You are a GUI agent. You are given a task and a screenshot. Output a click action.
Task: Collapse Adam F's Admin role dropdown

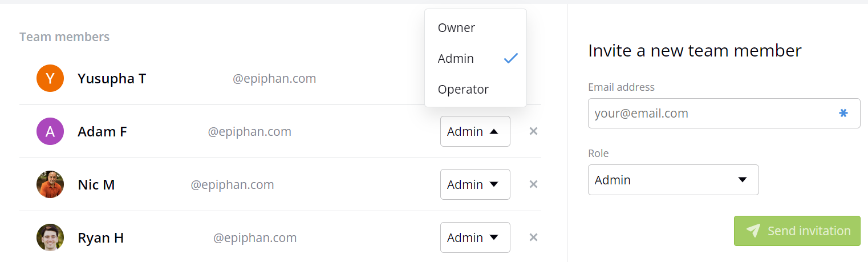click(475, 131)
